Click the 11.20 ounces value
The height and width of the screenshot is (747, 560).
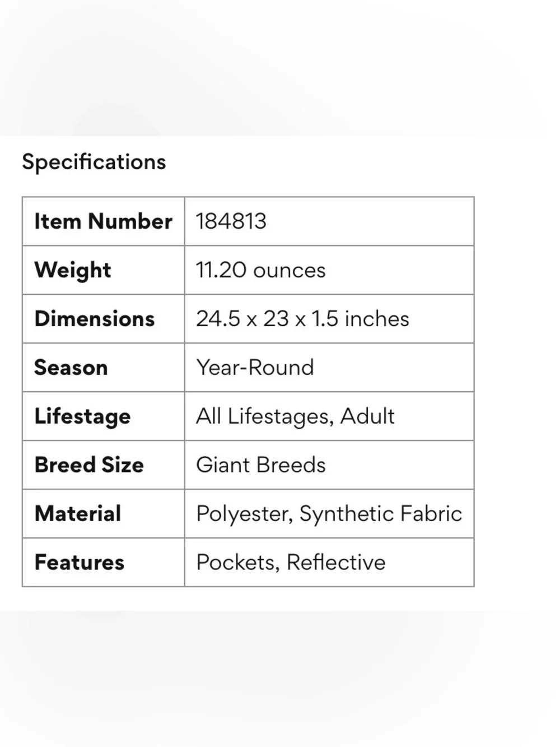pyautogui.click(x=260, y=270)
